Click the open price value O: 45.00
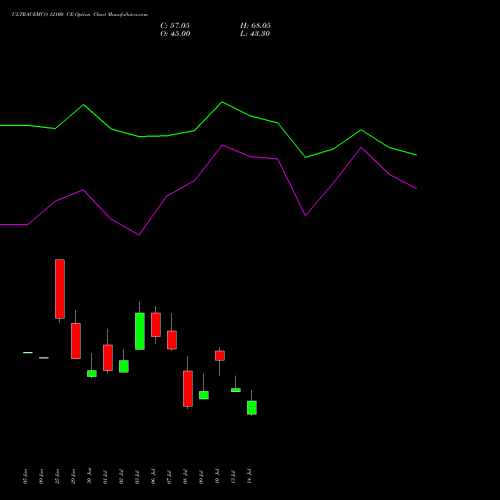This screenshot has height=500, width=500. 175,34
